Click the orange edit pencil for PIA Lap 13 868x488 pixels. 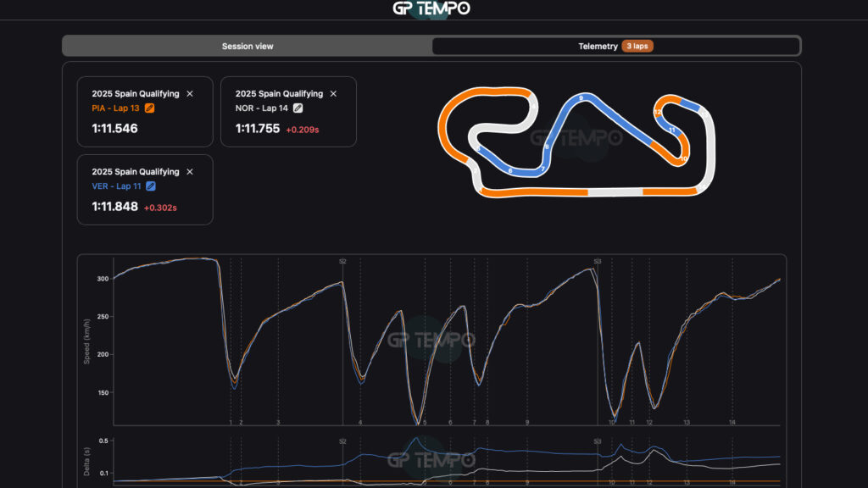150,108
